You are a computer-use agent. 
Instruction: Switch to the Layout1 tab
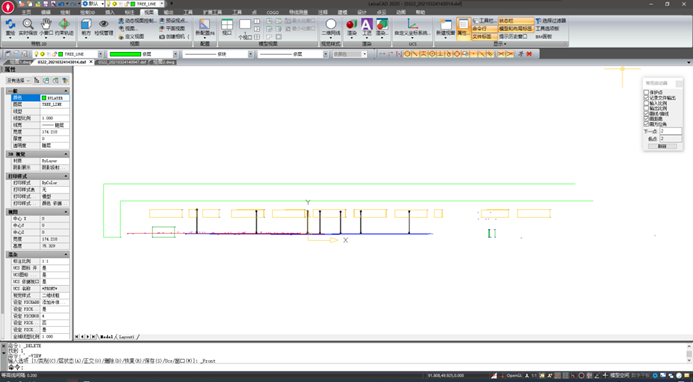click(x=126, y=337)
